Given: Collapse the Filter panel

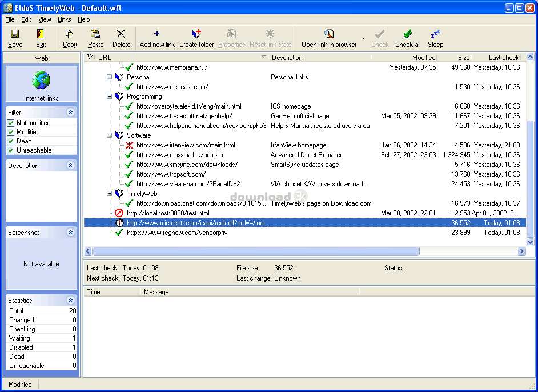Looking at the screenshot, I should point(70,112).
